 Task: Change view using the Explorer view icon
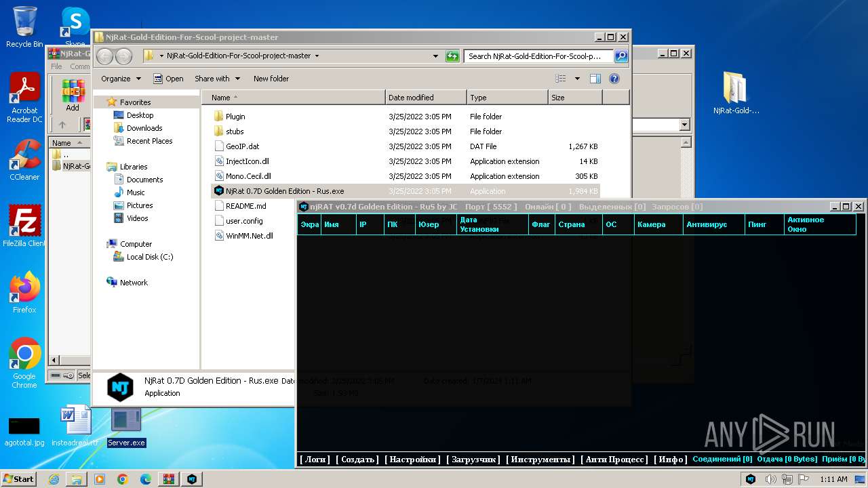click(x=561, y=79)
